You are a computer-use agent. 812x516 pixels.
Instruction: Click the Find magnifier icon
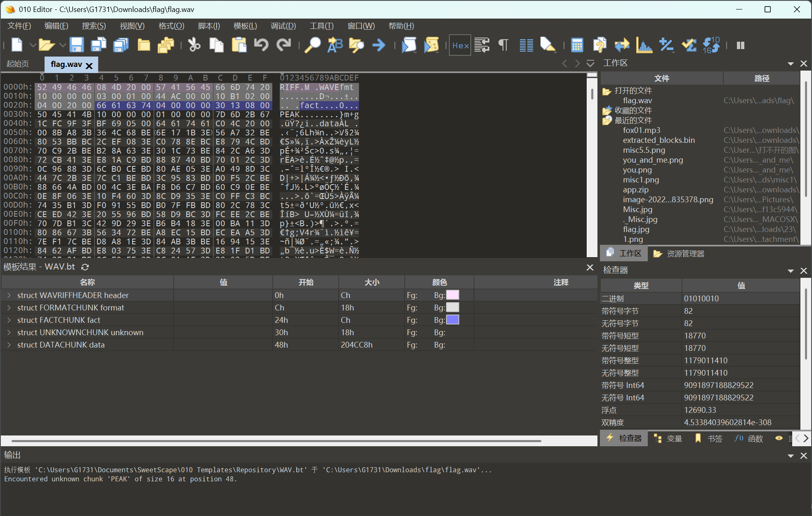click(312, 45)
